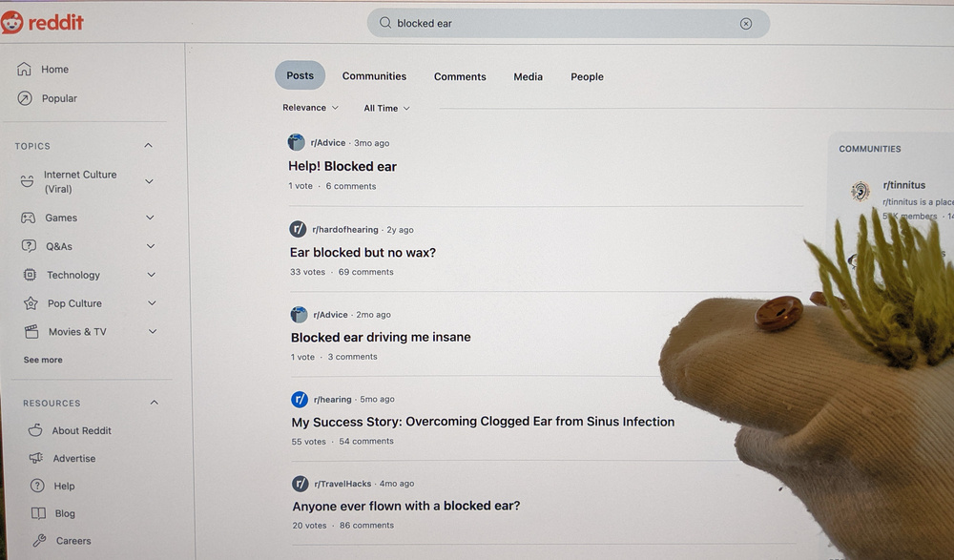Click the r/hearing community name
Viewport: 954px width, 560px height.
click(333, 400)
